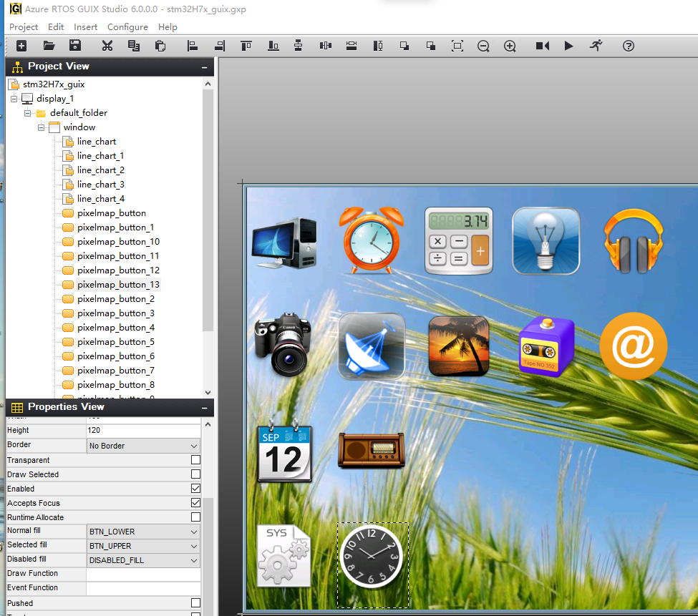
Task: Cut the selected widget with scissors icon
Action: click(107, 46)
